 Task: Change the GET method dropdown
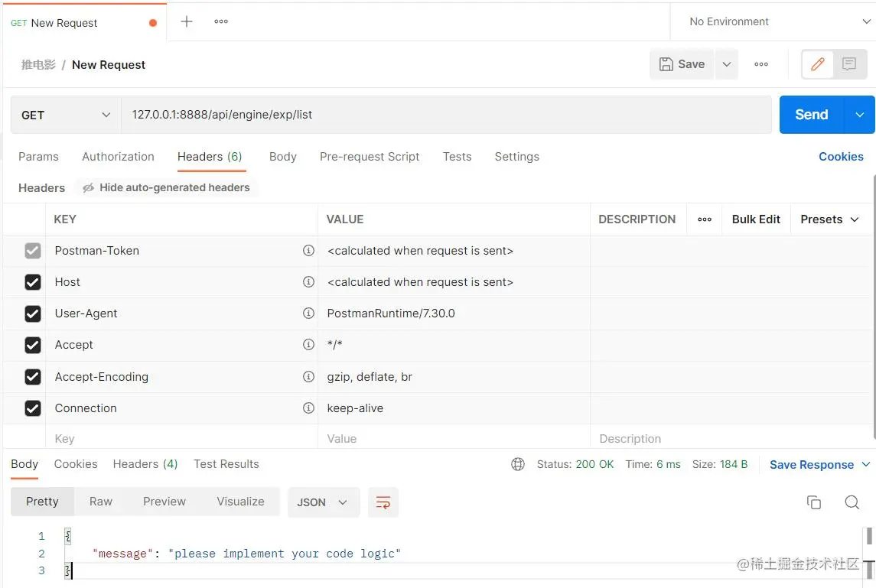66,115
